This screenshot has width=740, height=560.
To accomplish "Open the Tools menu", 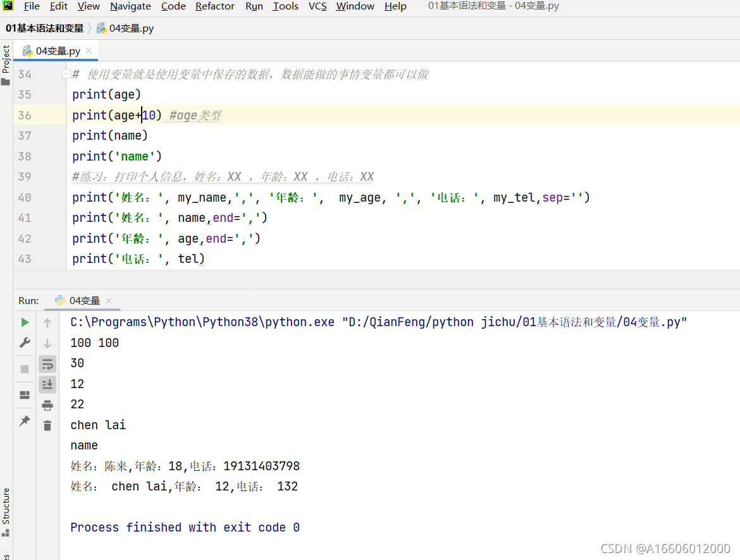I will point(285,6).
